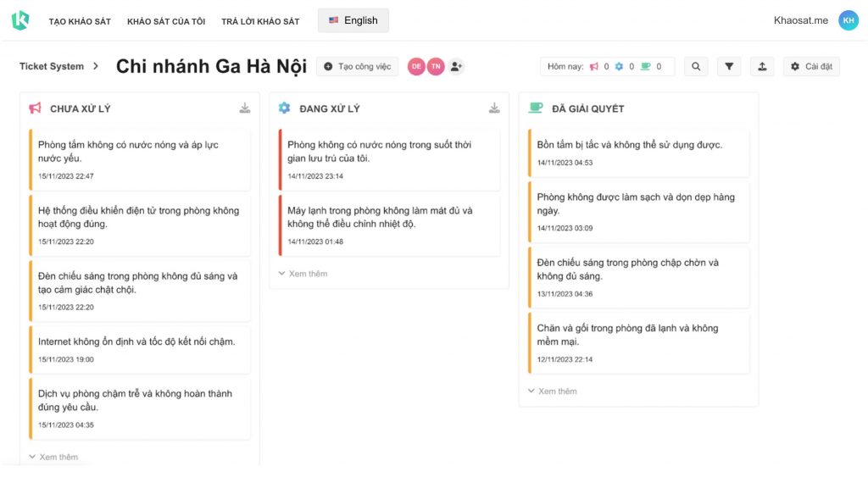
Task: Open the TẠO KHẢO SÁT menu
Action: (x=80, y=21)
